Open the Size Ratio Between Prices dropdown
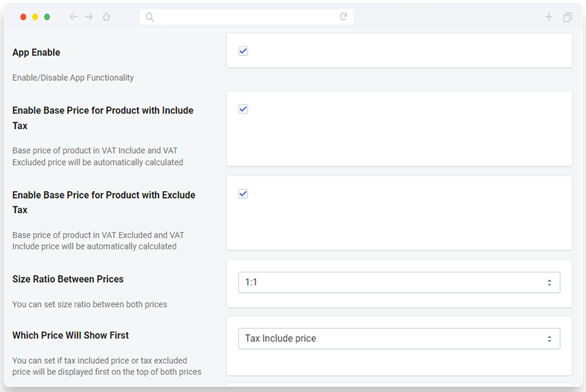This screenshot has width=586, height=392. pyautogui.click(x=399, y=283)
